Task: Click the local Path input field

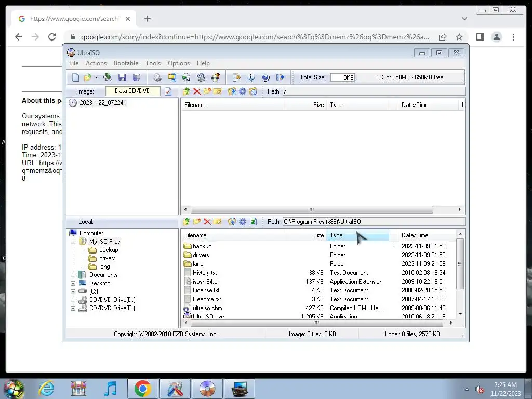Action: click(374, 222)
